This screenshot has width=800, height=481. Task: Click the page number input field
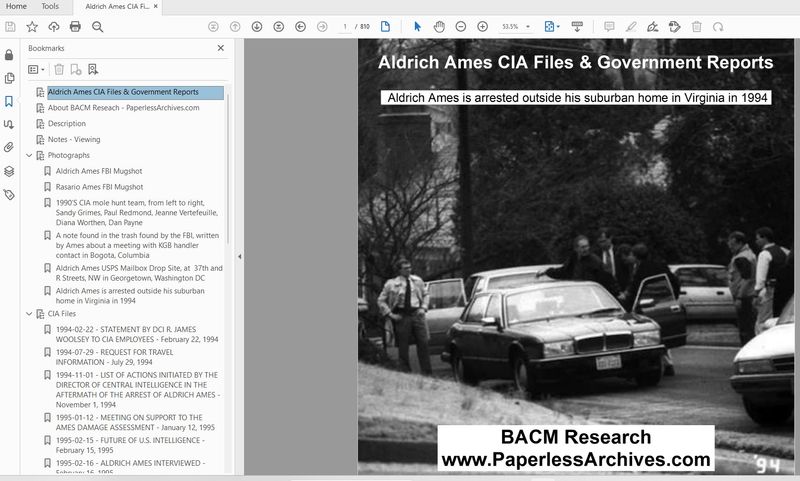point(346,27)
